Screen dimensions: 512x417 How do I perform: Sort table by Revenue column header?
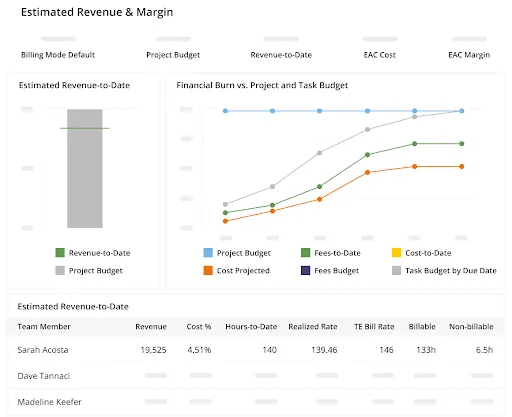151,327
